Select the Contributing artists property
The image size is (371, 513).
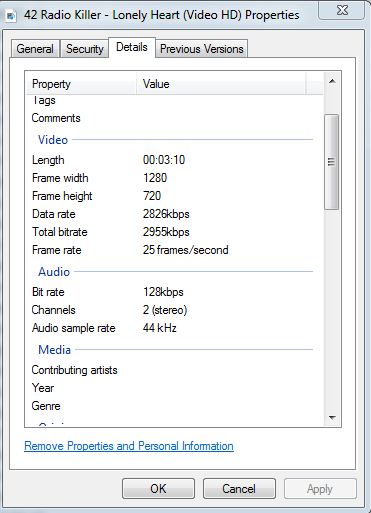pos(75,370)
